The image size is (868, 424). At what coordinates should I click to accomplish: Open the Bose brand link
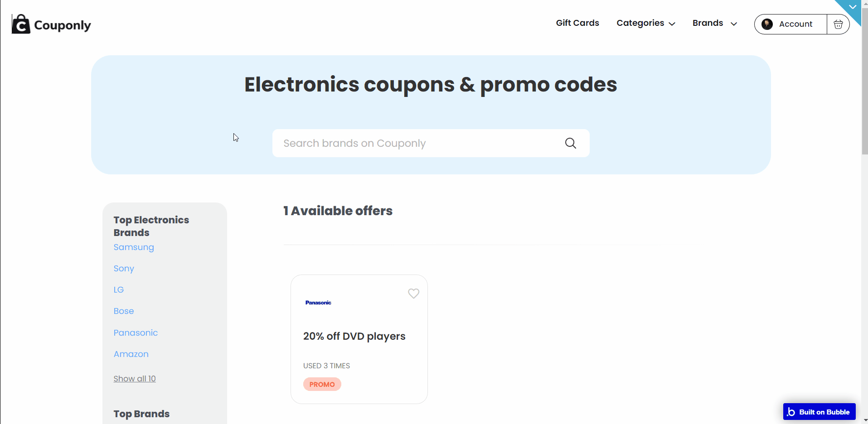click(124, 311)
